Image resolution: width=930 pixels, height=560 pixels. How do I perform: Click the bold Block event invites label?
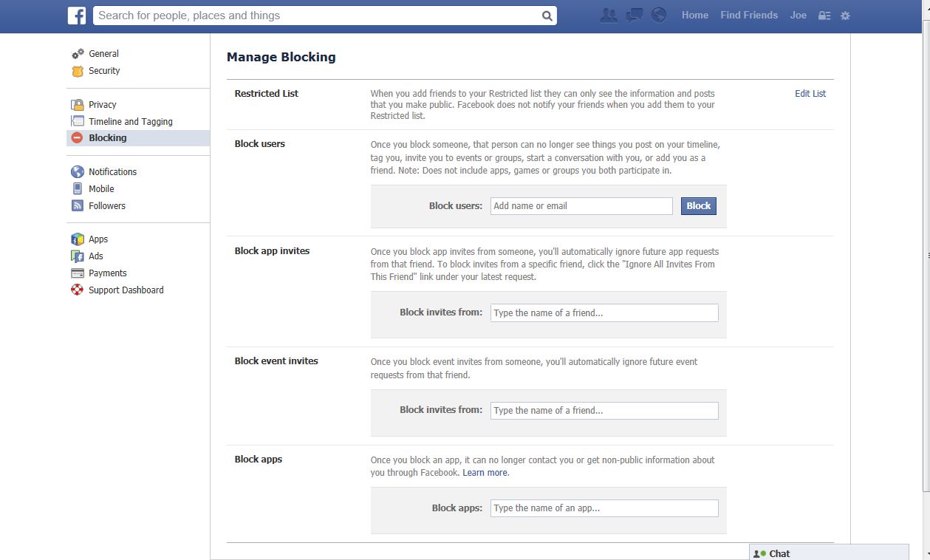(276, 361)
